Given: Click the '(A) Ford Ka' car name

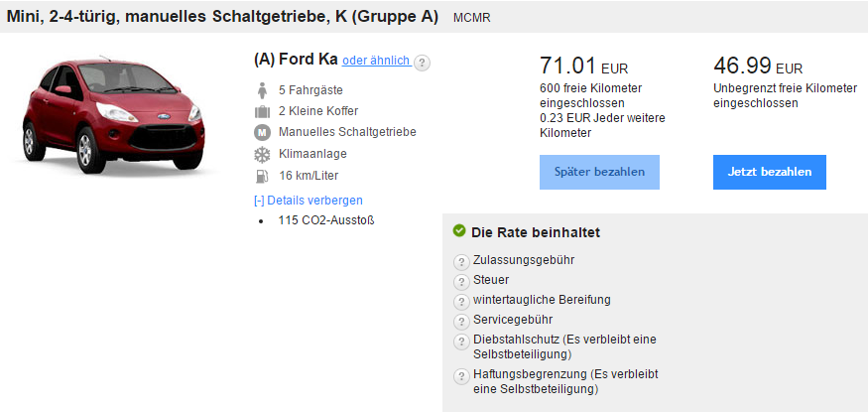Looking at the screenshot, I should [x=296, y=59].
